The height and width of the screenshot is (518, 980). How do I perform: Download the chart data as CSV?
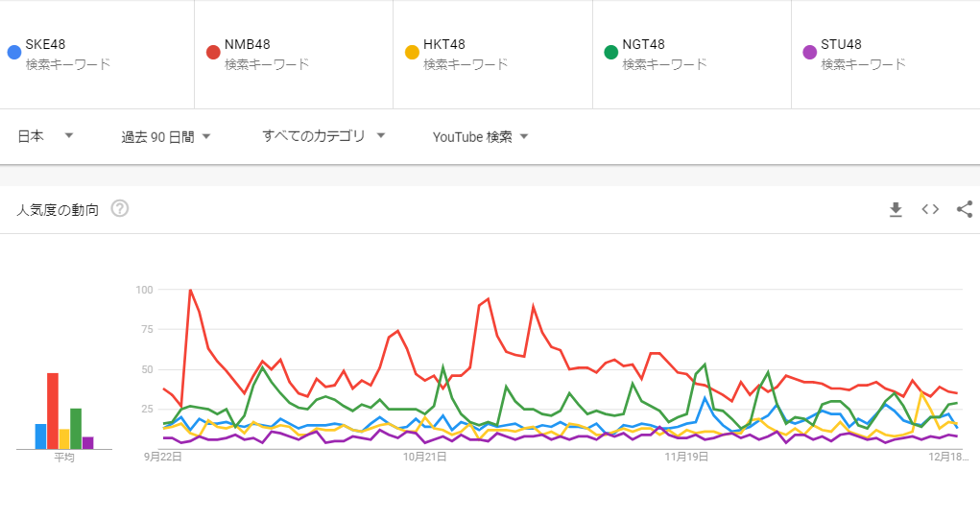896,209
